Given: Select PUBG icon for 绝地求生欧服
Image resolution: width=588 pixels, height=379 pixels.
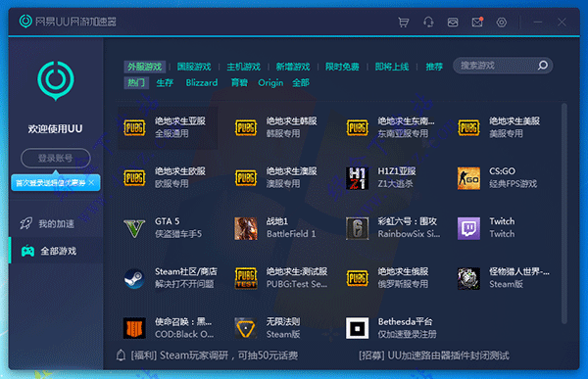Looking at the screenshot, I should point(134,177).
